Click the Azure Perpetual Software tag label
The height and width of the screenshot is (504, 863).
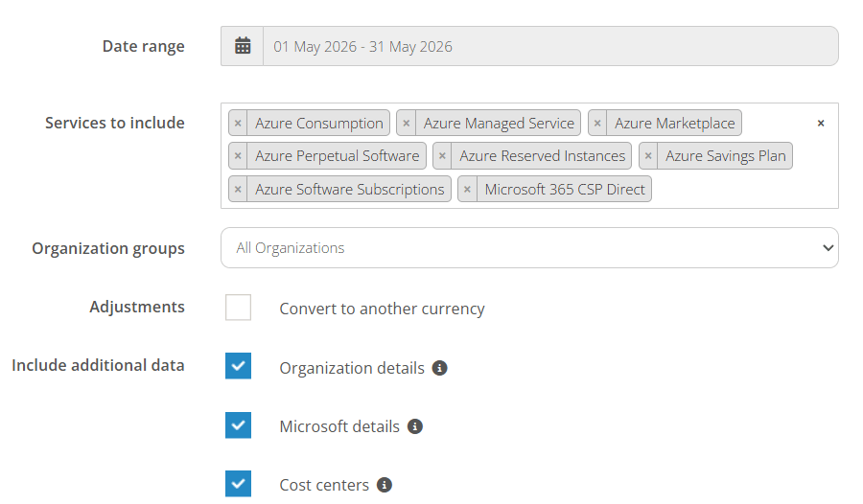tap(337, 156)
